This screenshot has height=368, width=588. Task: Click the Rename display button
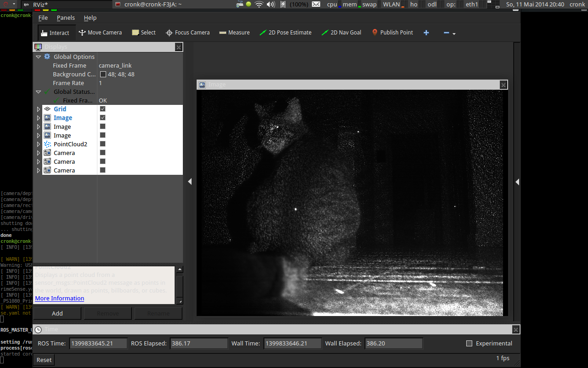[x=158, y=313]
